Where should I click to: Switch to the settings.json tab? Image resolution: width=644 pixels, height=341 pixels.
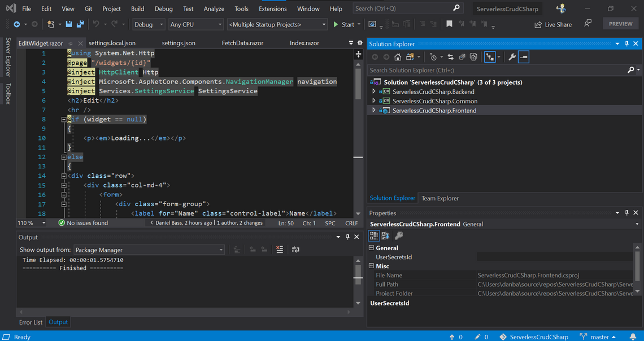(x=179, y=43)
